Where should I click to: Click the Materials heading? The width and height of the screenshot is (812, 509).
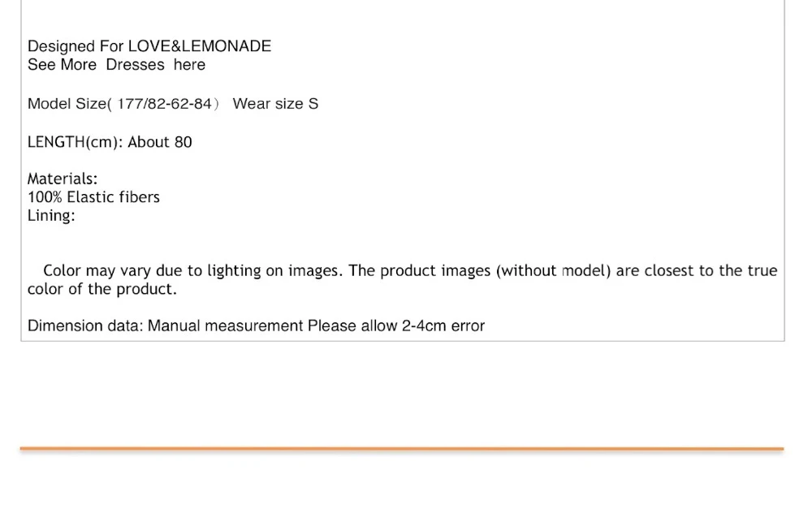click(x=63, y=179)
